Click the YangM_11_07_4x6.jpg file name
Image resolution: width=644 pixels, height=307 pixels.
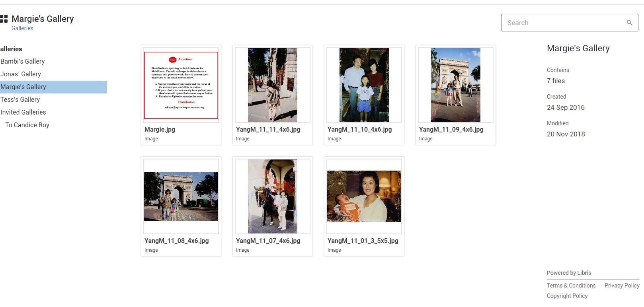(268, 241)
